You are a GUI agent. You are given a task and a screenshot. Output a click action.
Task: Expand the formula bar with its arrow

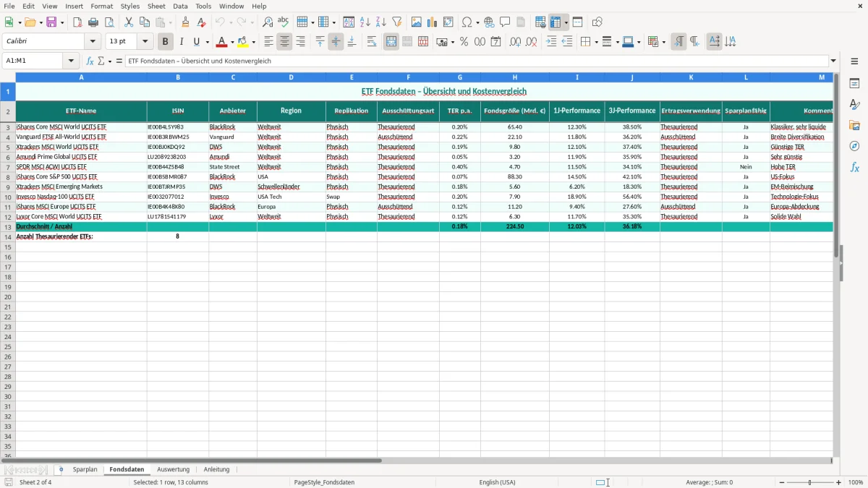[833, 61]
